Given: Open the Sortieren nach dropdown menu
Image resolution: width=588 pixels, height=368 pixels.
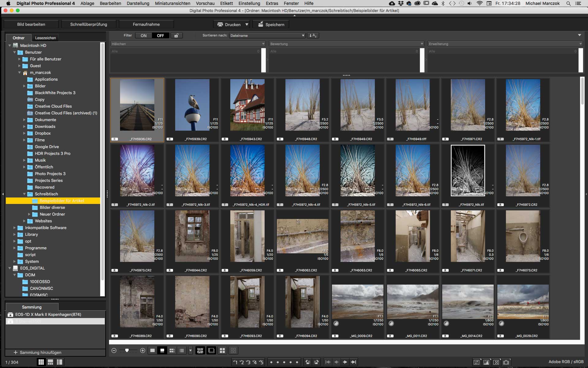Looking at the screenshot, I should pos(267,35).
